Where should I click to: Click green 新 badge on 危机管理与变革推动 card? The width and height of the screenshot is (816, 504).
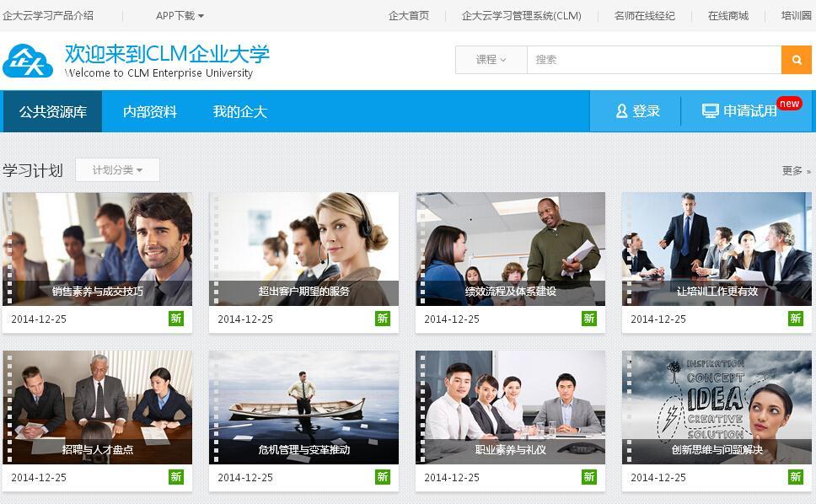click(383, 477)
